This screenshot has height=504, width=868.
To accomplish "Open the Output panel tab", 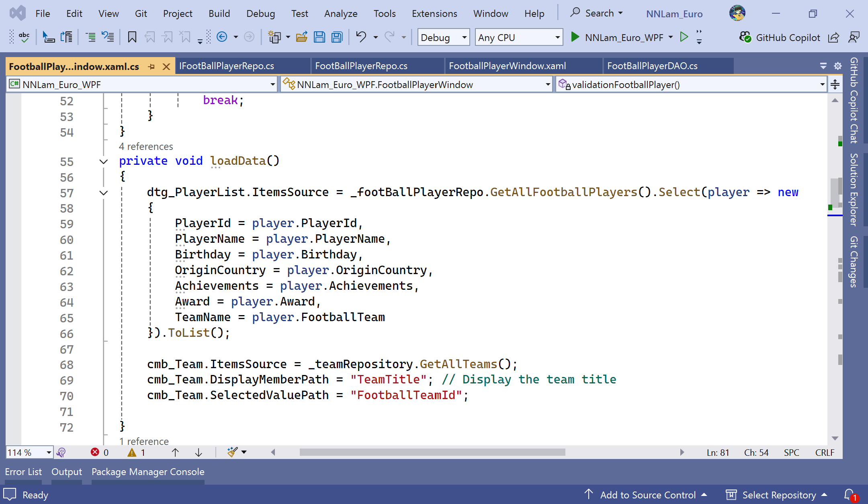I will (67, 471).
